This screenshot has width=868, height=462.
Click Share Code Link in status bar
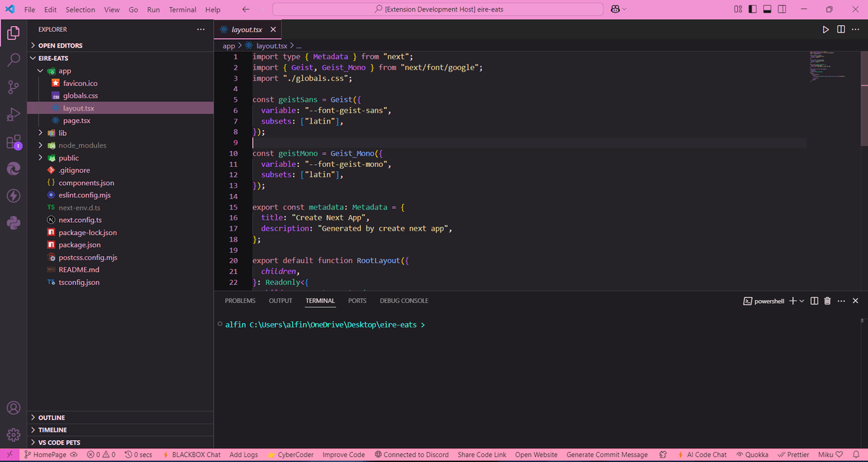click(x=482, y=455)
